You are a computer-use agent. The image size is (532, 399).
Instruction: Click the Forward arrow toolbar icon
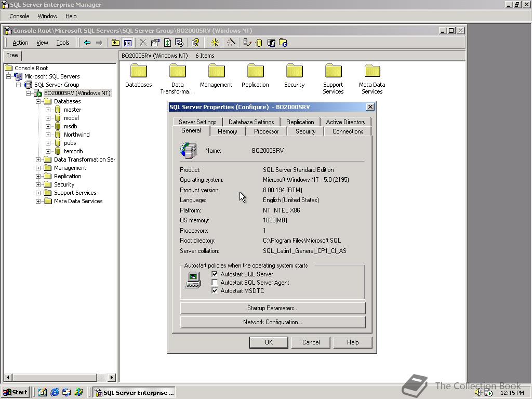click(x=99, y=43)
